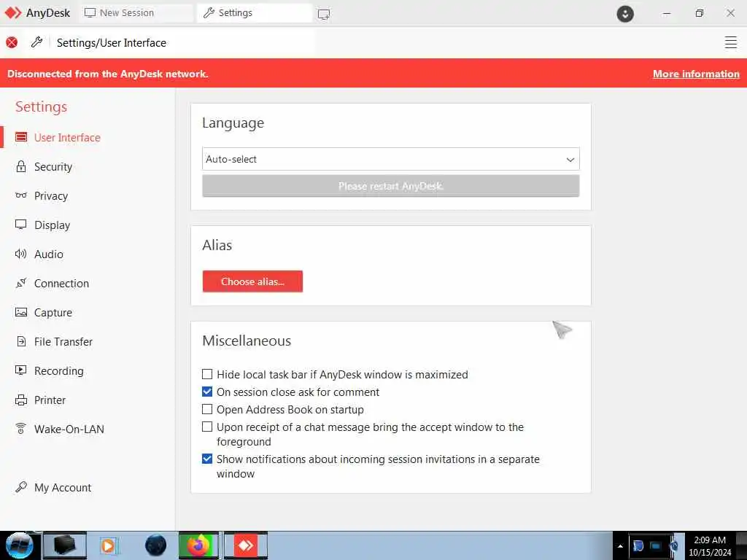Open the Windows Start orb
Image resolution: width=747 pixels, height=560 pixels.
click(x=19, y=545)
